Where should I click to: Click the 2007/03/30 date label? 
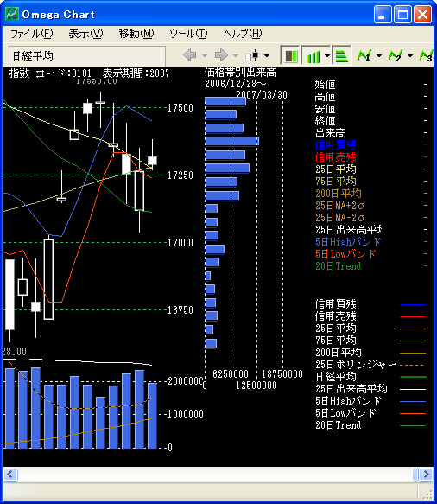pyautogui.click(x=262, y=95)
